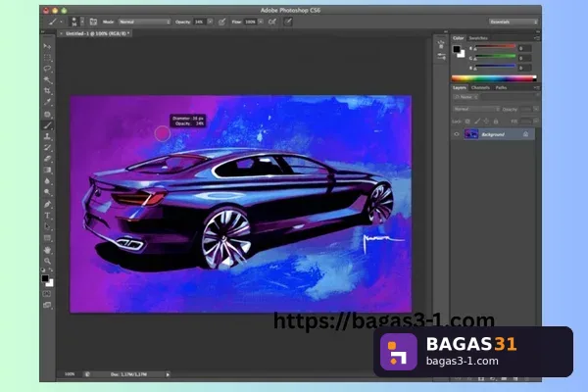Image resolution: width=588 pixels, height=392 pixels.
Task: Select the Path Selection tool
Action: [x=47, y=227]
